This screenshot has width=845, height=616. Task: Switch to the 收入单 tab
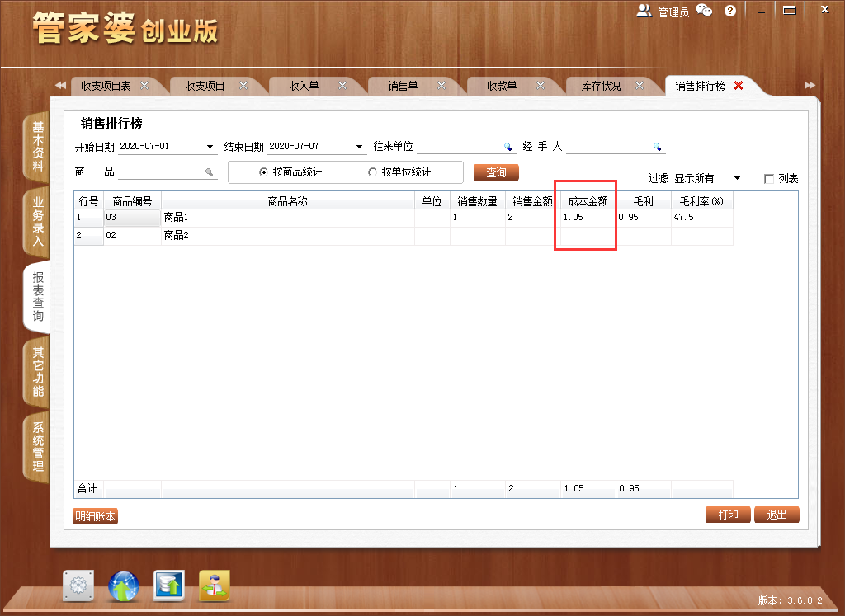tap(304, 86)
